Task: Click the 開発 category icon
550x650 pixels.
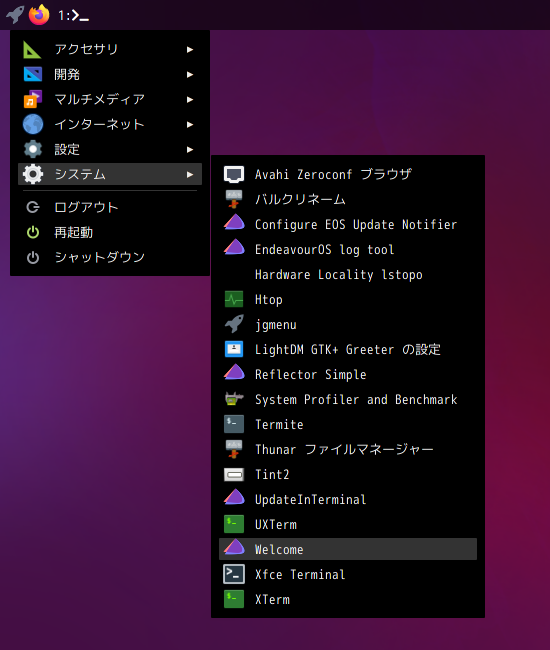Action: [32, 75]
